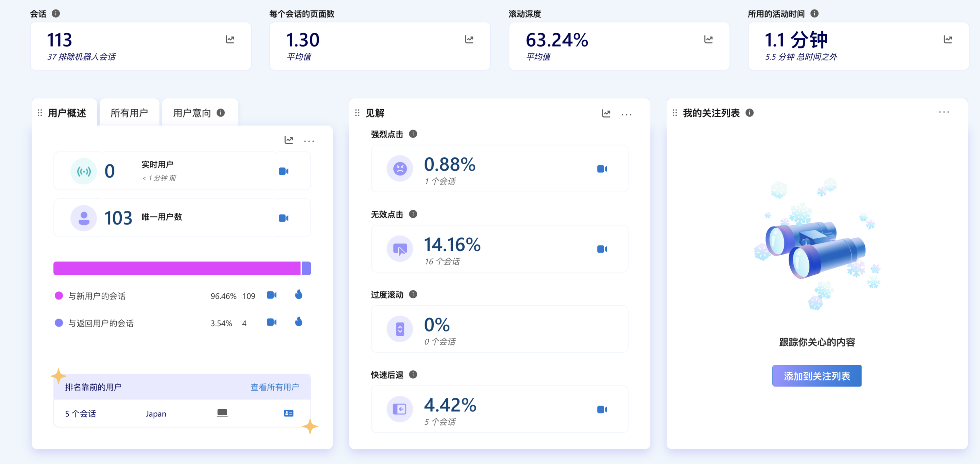Open recordings for 唯一用户数

point(283,218)
